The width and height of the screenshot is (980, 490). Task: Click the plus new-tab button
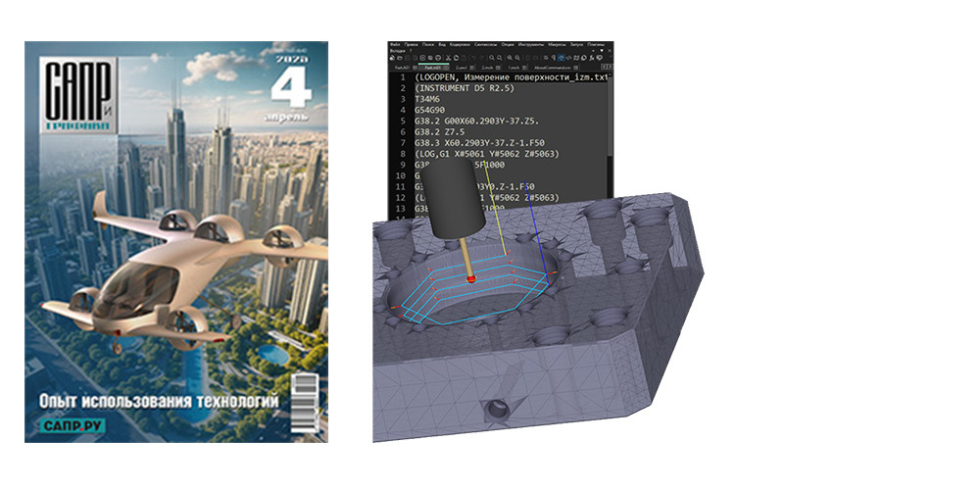click(593, 51)
